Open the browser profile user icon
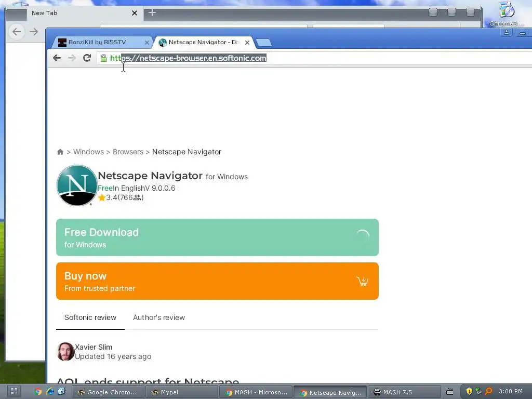Viewport: 532px width, 399px height. (506, 33)
